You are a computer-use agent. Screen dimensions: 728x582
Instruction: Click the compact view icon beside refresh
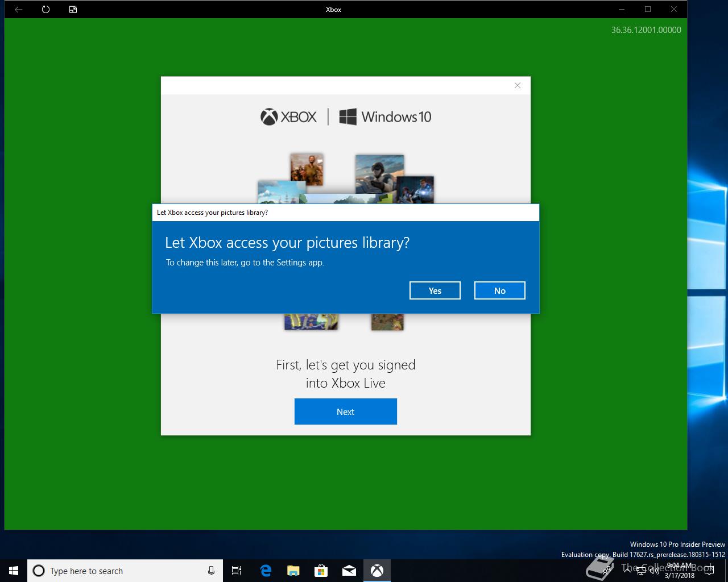(x=73, y=9)
